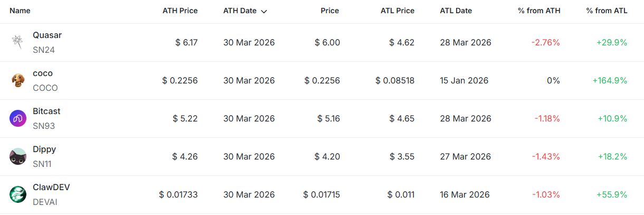Sort by the Price column header
The width and height of the screenshot is (644, 215).
pos(329,11)
